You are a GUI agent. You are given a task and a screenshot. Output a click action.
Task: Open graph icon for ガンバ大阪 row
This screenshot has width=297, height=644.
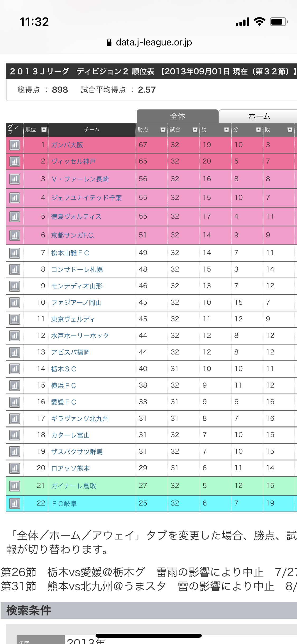15,145
